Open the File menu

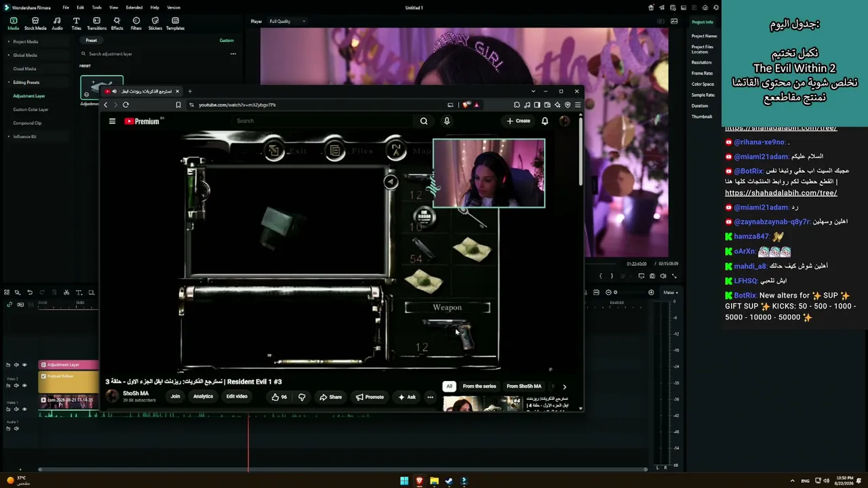coord(66,7)
